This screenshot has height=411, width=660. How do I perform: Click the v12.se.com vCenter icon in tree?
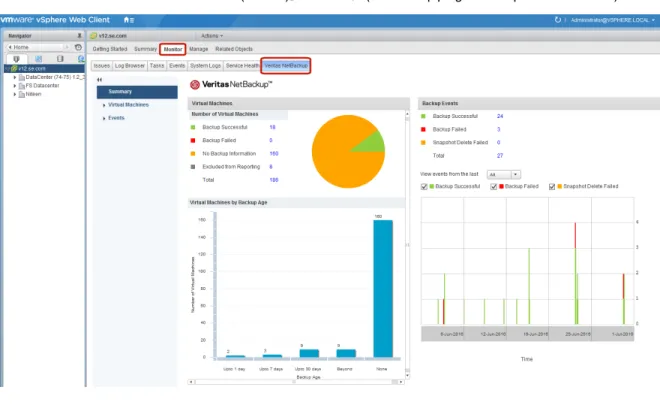pyautogui.click(x=14, y=68)
